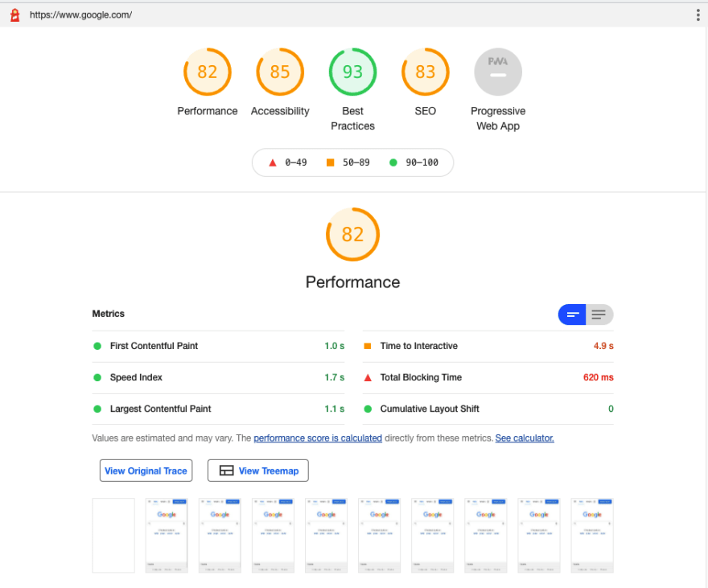Screen dimensions: 708x588
Task: Jump to Progressive Web App gauge
Action: tap(498, 72)
